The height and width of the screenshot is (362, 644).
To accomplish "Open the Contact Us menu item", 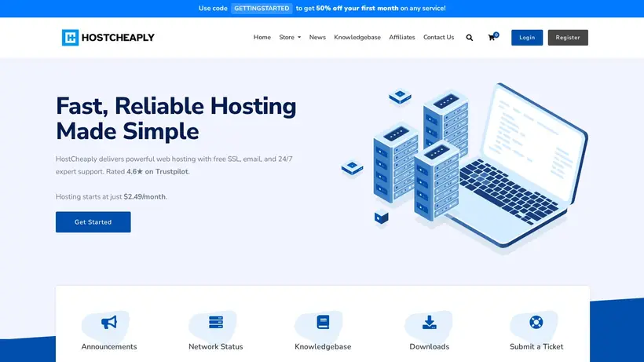I will click(x=439, y=38).
